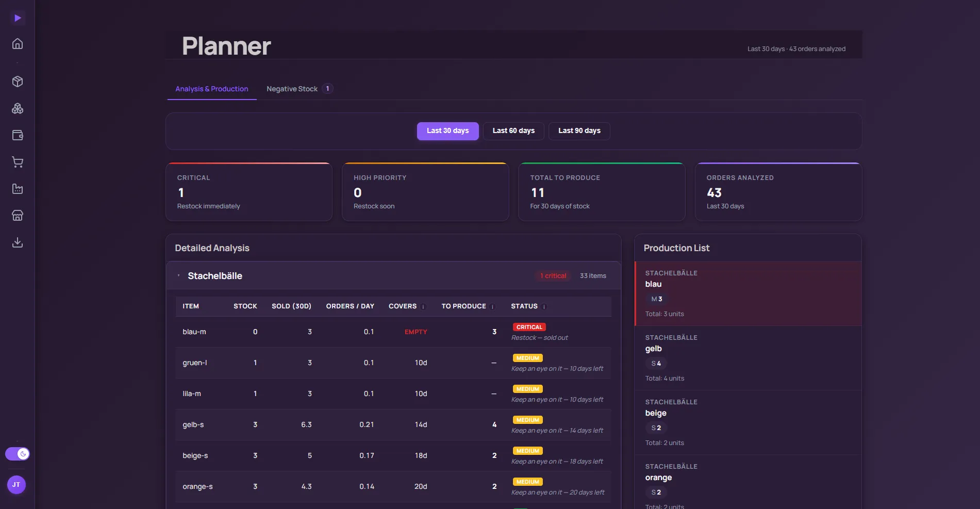
Task: Click the Negative Stock count badge
Action: 327,89
